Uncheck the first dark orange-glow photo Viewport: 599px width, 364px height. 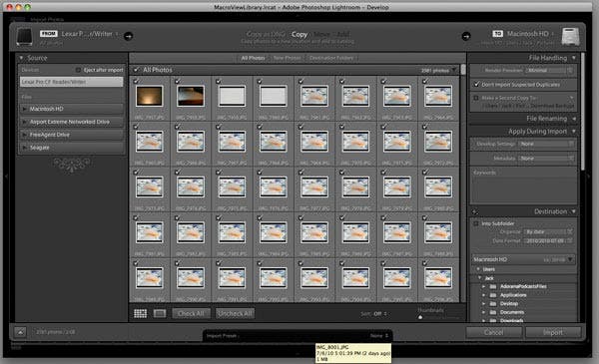pyautogui.click(x=136, y=81)
